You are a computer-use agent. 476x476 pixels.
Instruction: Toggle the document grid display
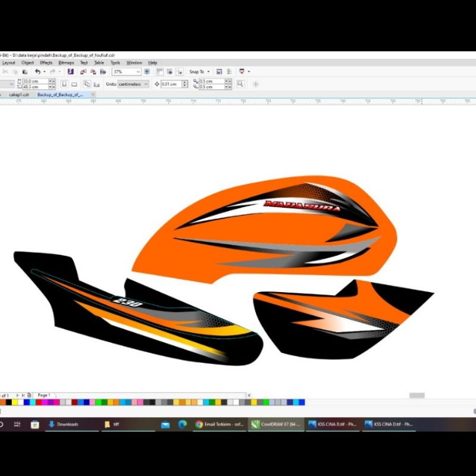coord(171,71)
